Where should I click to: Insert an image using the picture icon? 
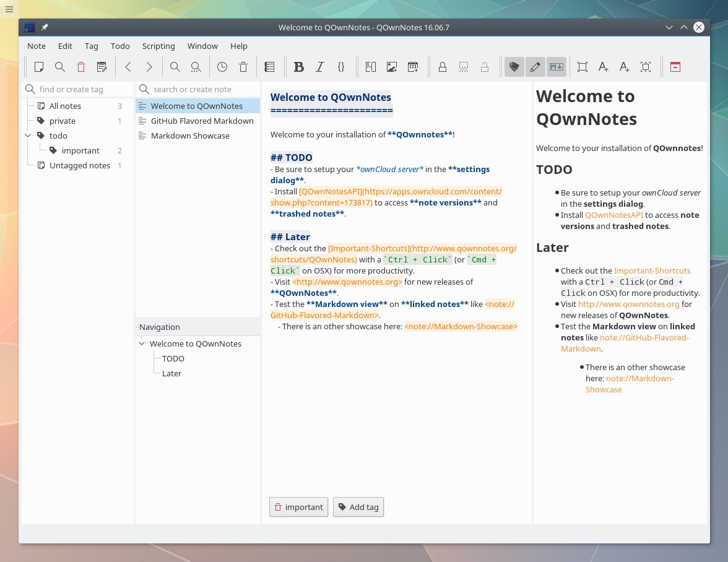pos(392,67)
